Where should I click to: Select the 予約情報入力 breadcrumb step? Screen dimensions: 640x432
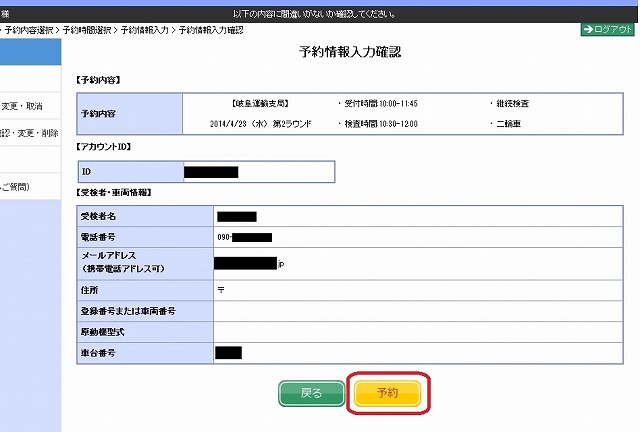(145, 30)
